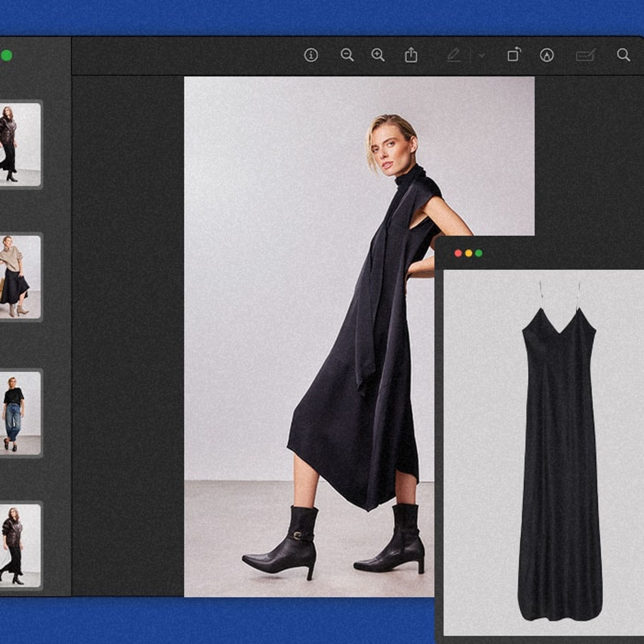Rotate the image using rotate icon
Image resolution: width=644 pixels, height=644 pixels.
514,55
